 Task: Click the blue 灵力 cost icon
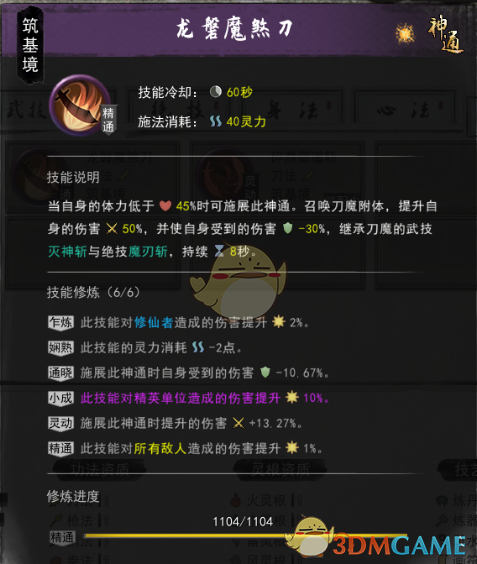coord(216,122)
